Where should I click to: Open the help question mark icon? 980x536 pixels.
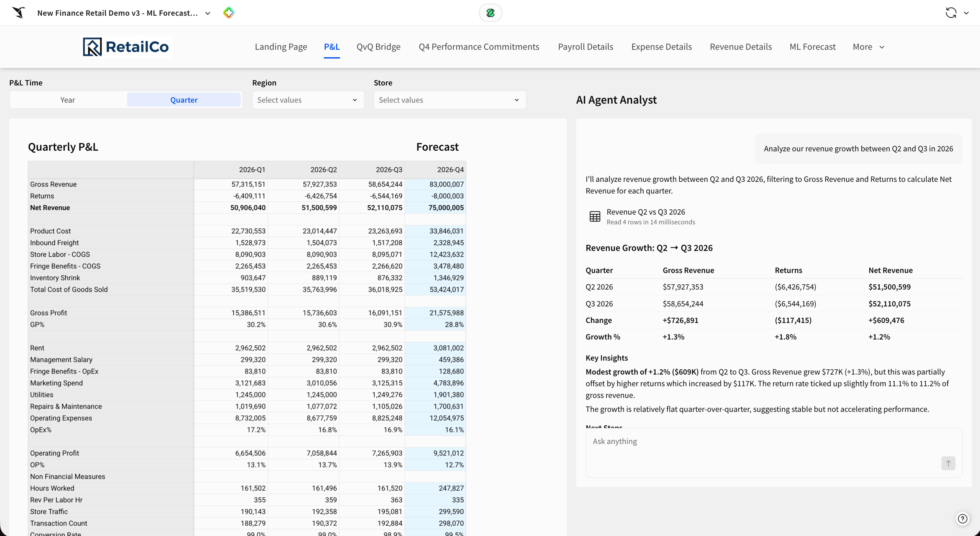[x=962, y=519]
